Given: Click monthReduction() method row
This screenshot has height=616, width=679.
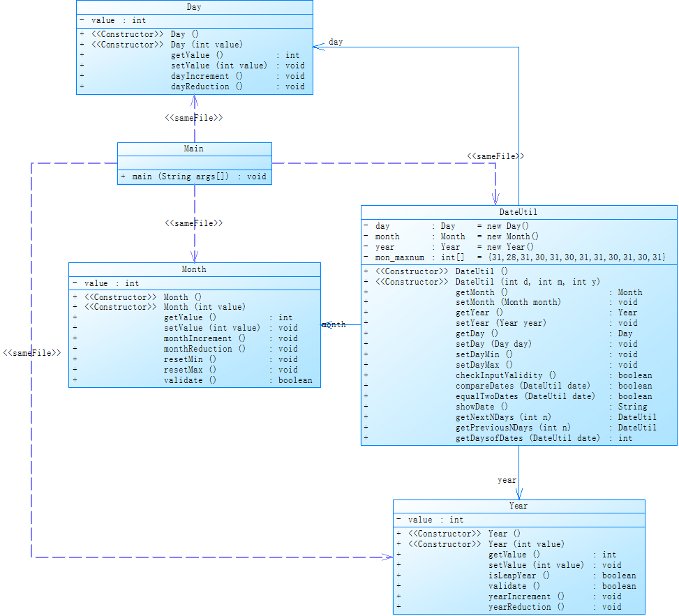Looking at the screenshot, I should [x=185, y=349].
